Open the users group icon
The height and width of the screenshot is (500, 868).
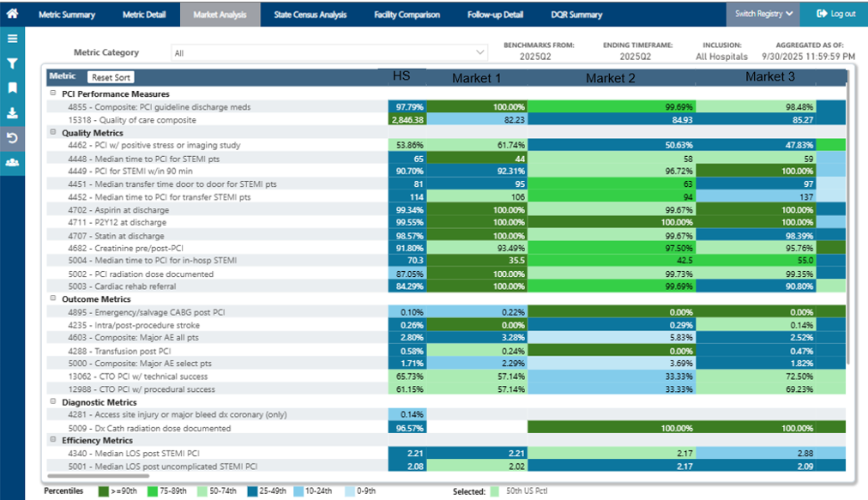click(12, 162)
